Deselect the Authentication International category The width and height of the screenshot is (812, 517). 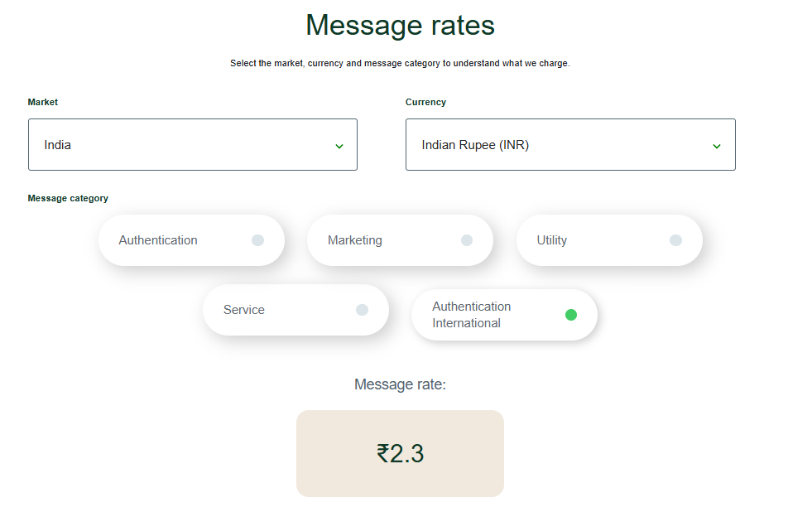(x=504, y=315)
